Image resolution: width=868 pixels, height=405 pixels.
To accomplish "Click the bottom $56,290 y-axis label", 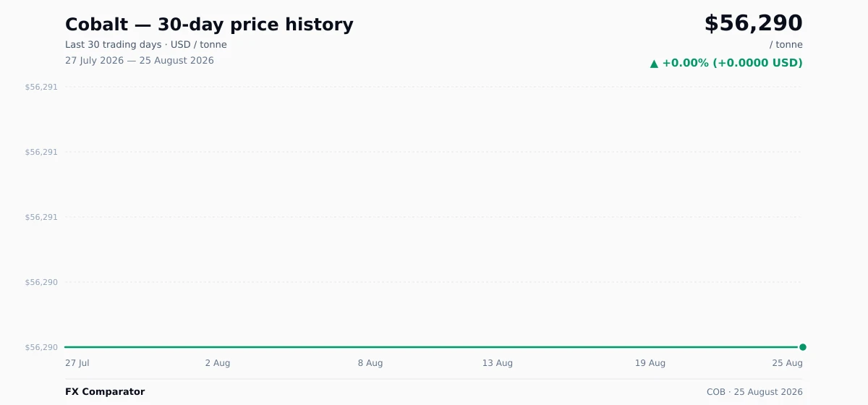I will [x=41, y=347].
